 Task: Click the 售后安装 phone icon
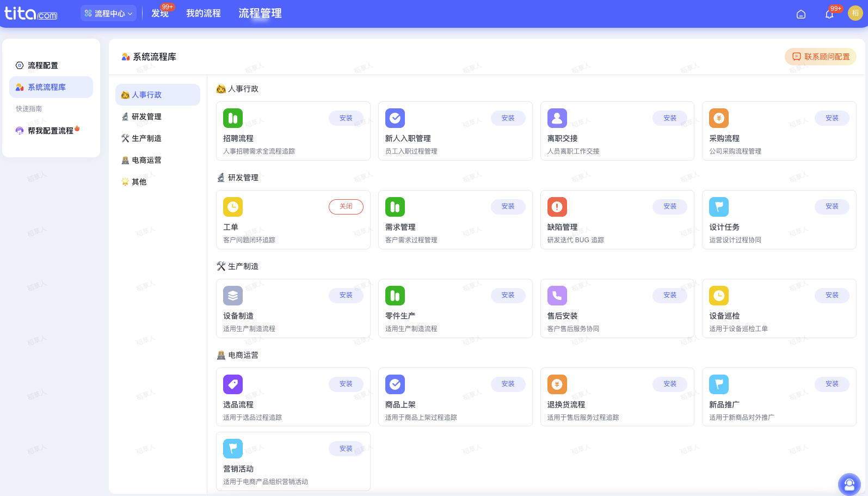[557, 296]
